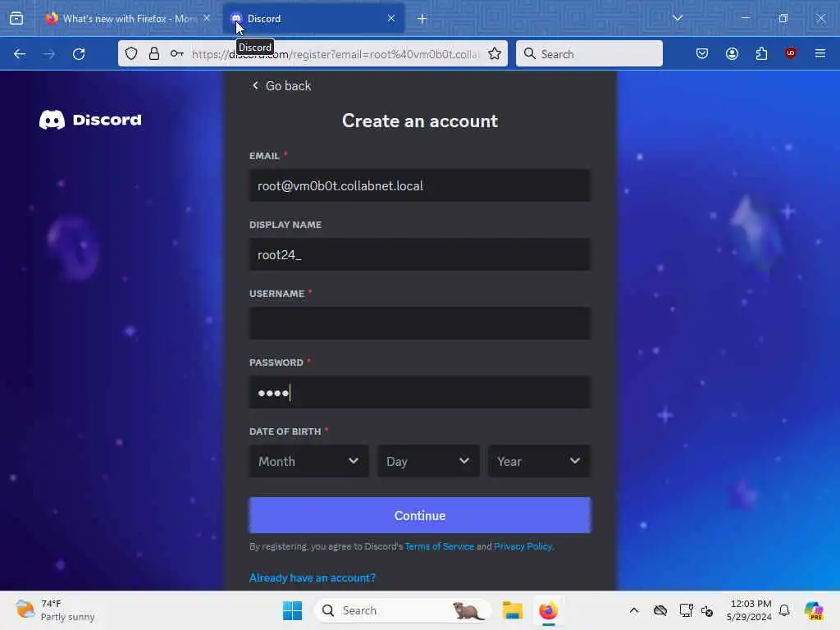Go back one page in browser

coord(20,53)
